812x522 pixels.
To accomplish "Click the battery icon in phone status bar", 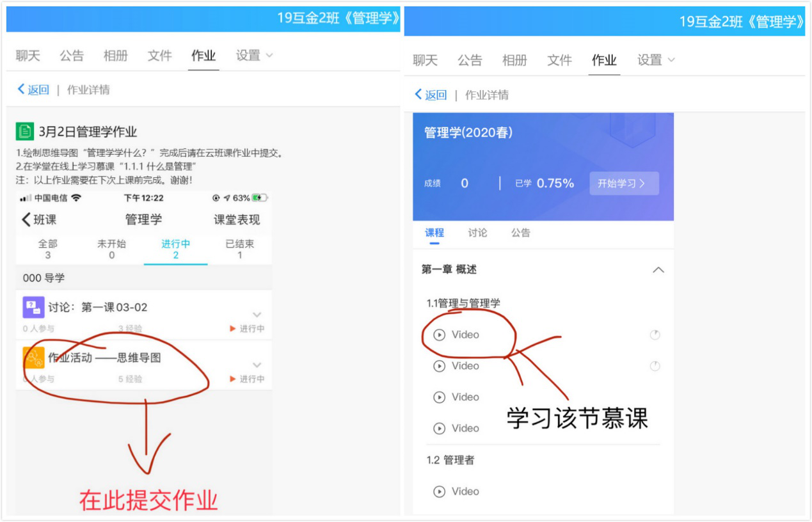I will (x=260, y=198).
